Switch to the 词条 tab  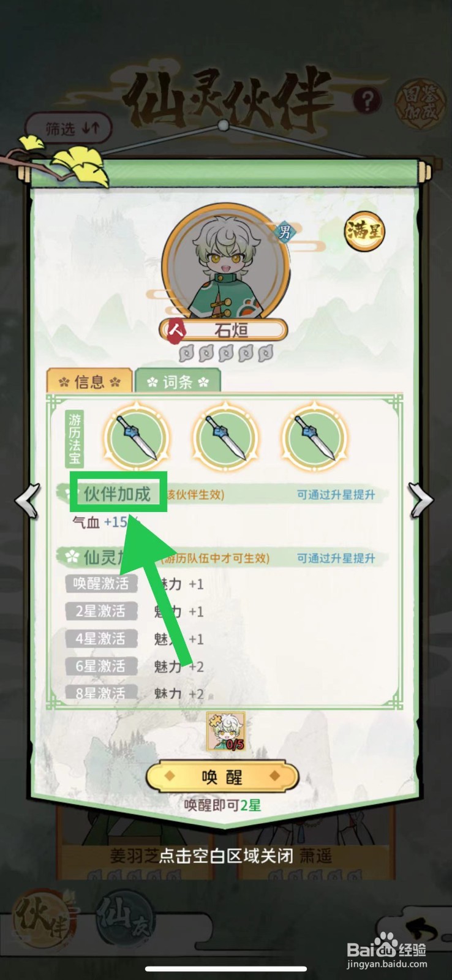(178, 381)
